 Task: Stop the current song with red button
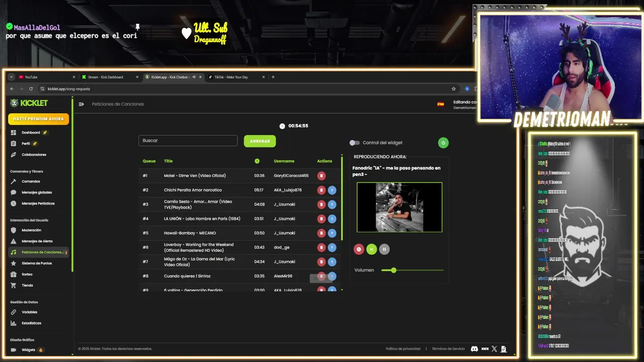click(x=359, y=249)
